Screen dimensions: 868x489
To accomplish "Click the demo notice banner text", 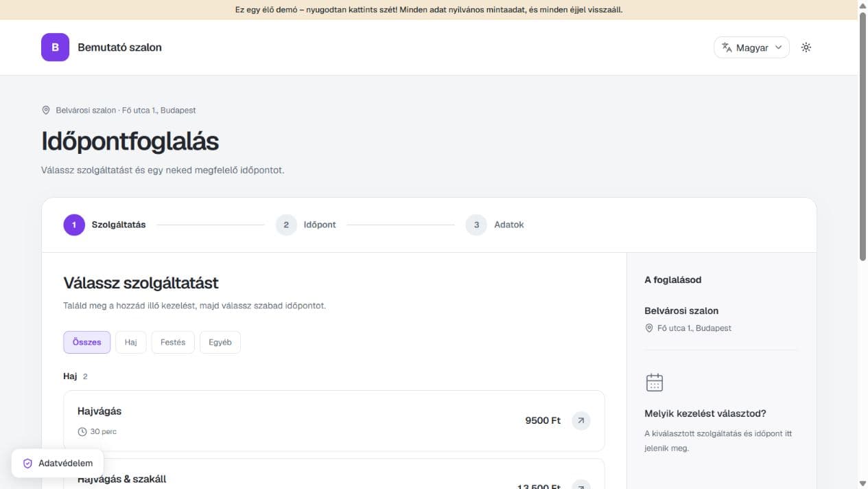I will point(429,10).
